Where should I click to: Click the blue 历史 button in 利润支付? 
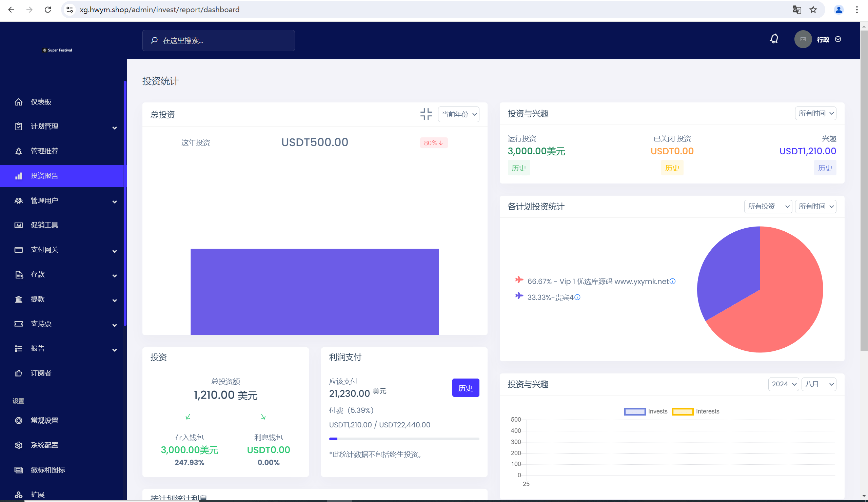[x=465, y=388]
